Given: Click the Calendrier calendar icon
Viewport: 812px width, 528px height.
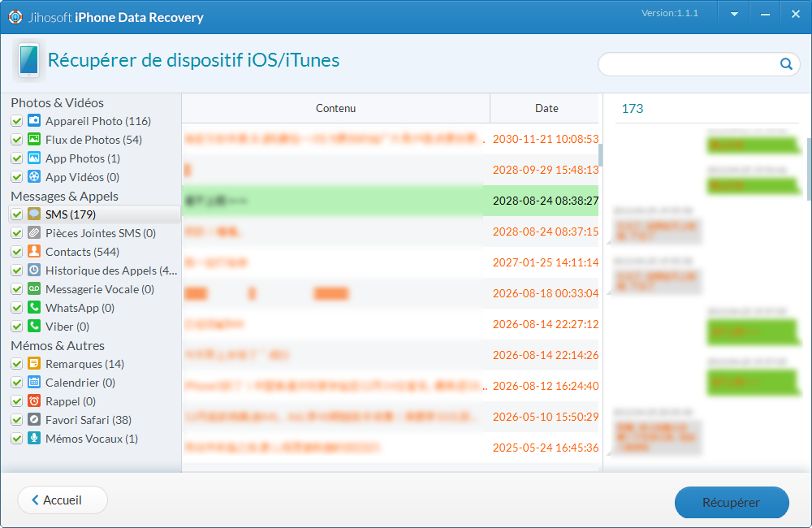Looking at the screenshot, I should 33,383.
